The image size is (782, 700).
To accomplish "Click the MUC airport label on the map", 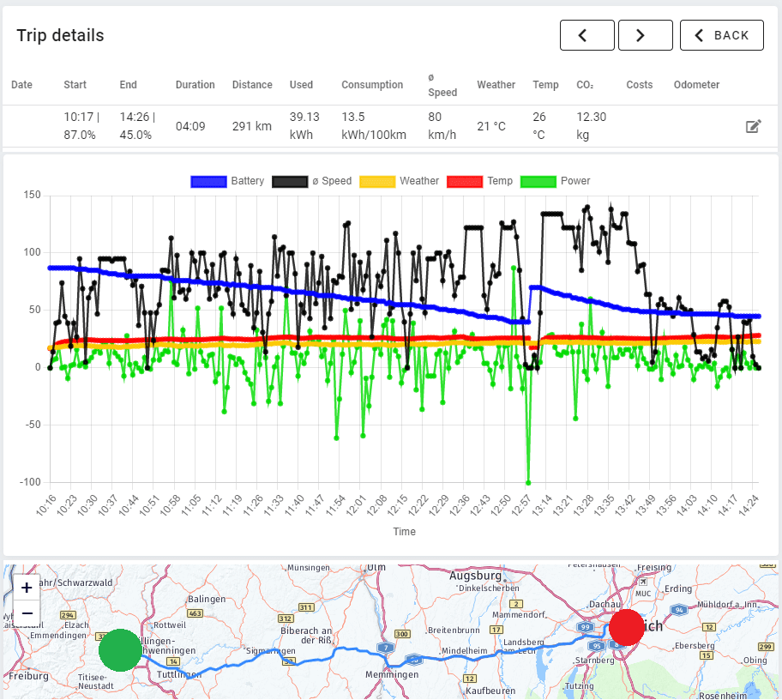I will [x=643, y=594].
